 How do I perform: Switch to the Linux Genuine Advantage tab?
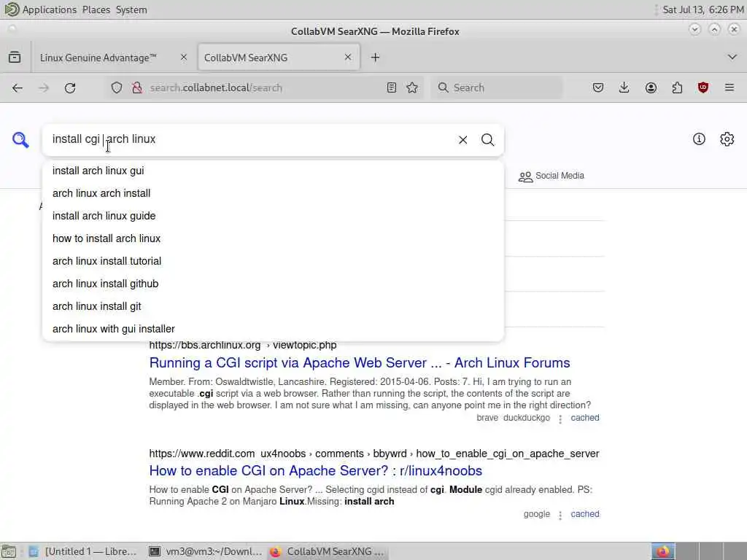point(98,58)
